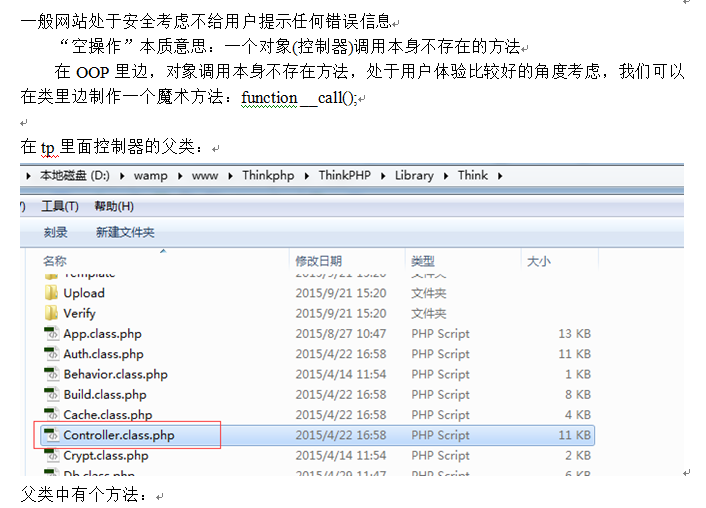Open the 帮助(H) menu
This screenshot has height=508, width=706.
click(x=114, y=206)
